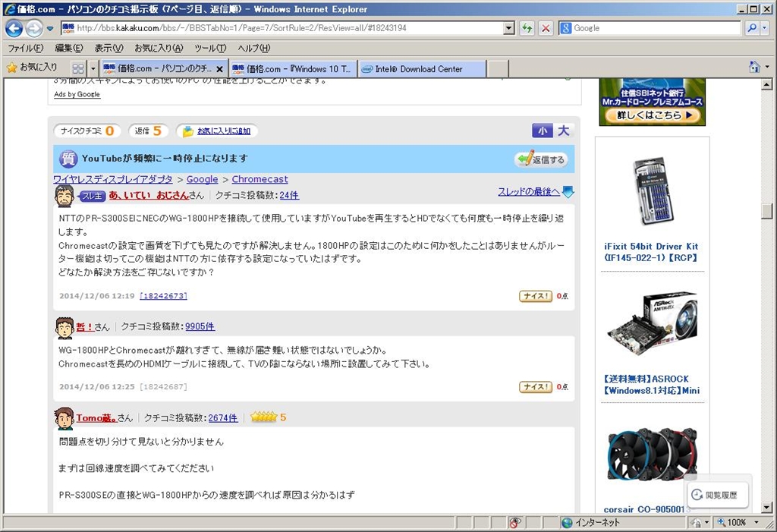777x532 pixels.
Task: Open the Chromecast breadcrumb link
Action: tap(260, 179)
